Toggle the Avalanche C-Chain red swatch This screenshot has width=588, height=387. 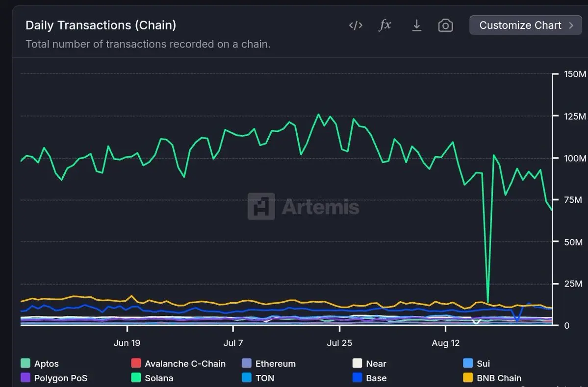(x=136, y=363)
